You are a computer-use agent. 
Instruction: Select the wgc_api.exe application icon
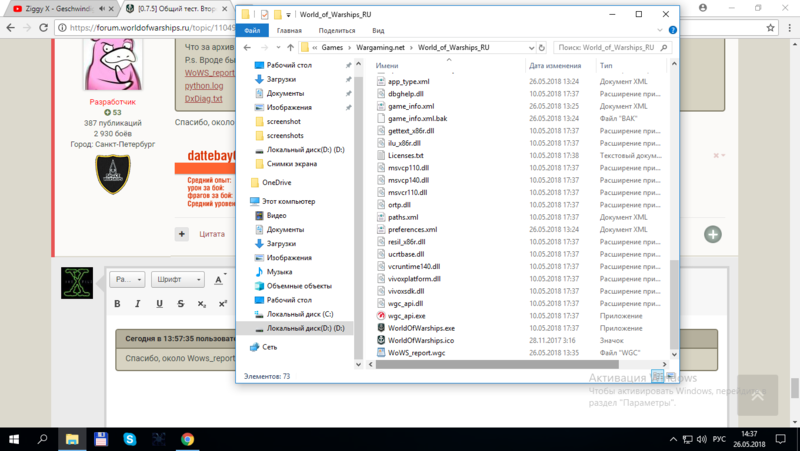coord(381,316)
